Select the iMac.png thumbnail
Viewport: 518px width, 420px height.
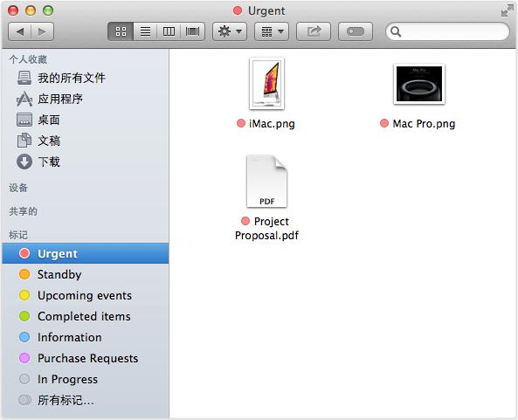pyautogui.click(x=266, y=83)
